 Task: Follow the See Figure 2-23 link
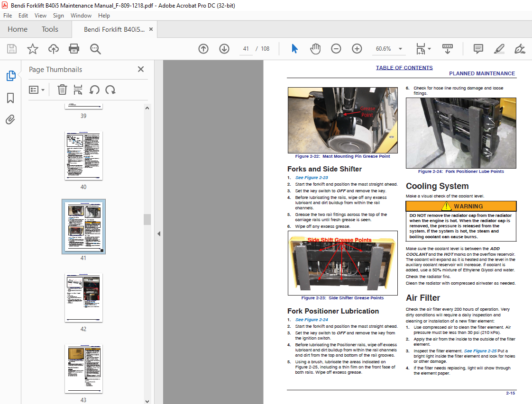pyautogui.click(x=312, y=178)
